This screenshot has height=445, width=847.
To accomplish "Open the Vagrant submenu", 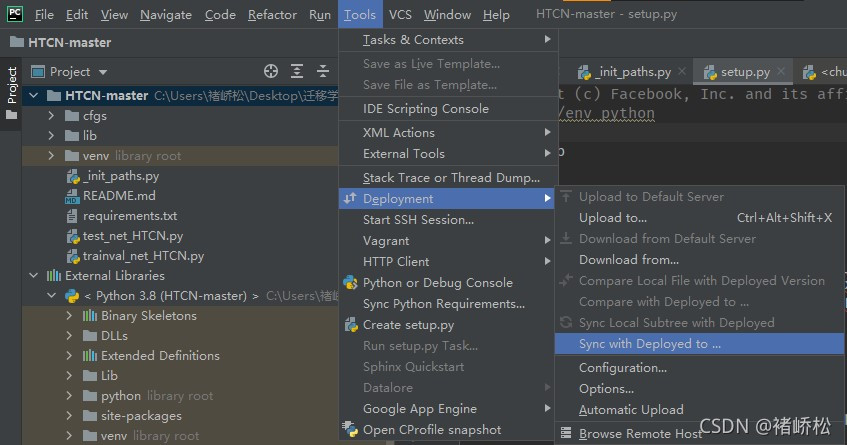I will (448, 240).
